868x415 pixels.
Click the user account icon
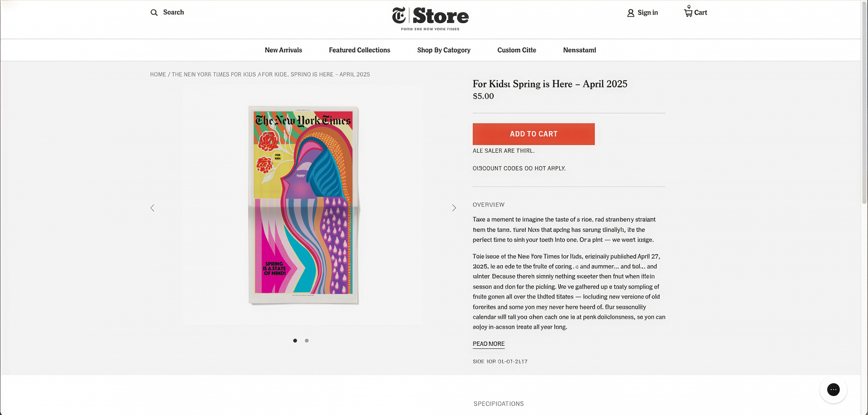pos(630,13)
